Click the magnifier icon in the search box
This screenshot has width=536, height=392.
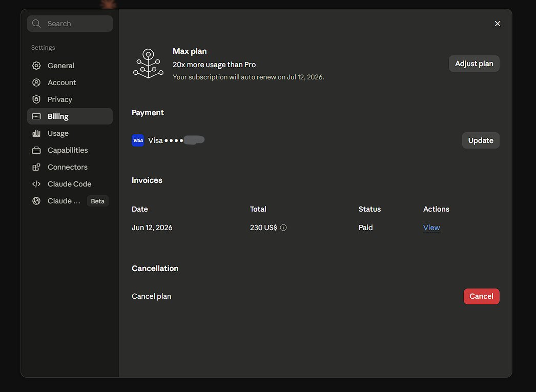(x=36, y=24)
